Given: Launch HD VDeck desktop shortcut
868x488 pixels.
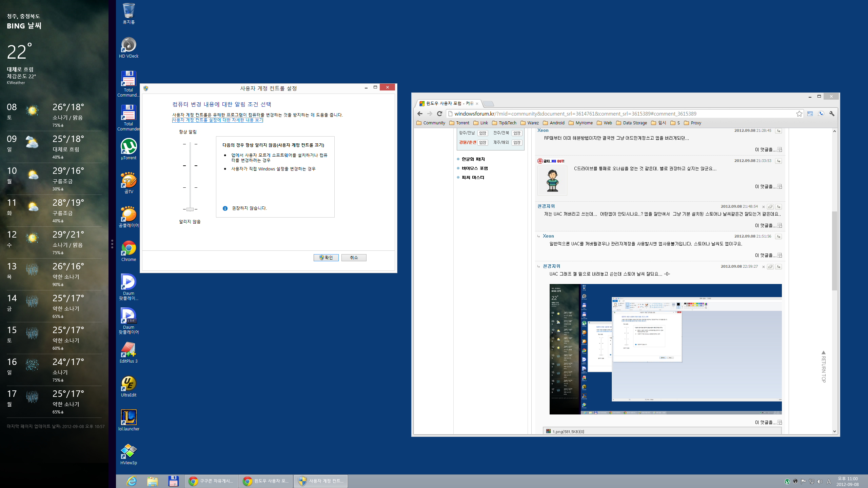Looking at the screenshot, I should [x=129, y=47].
